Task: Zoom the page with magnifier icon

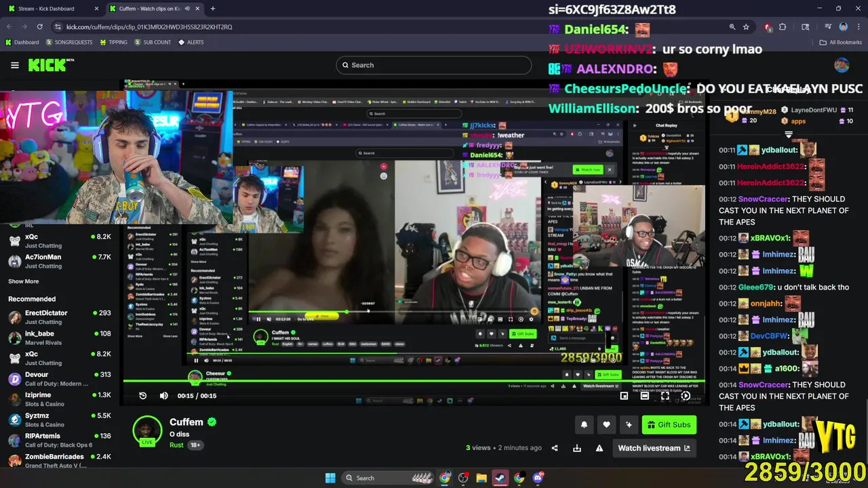Action: pos(732,26)
